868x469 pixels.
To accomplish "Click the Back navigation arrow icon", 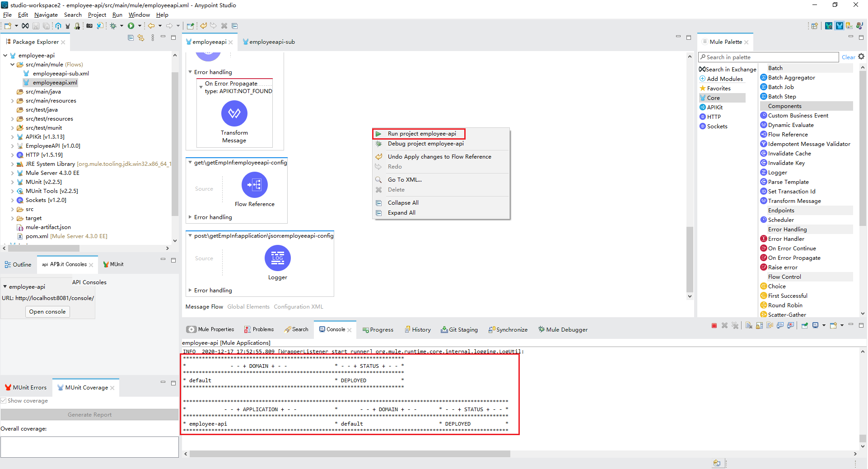I will click(x=151, y=26).
